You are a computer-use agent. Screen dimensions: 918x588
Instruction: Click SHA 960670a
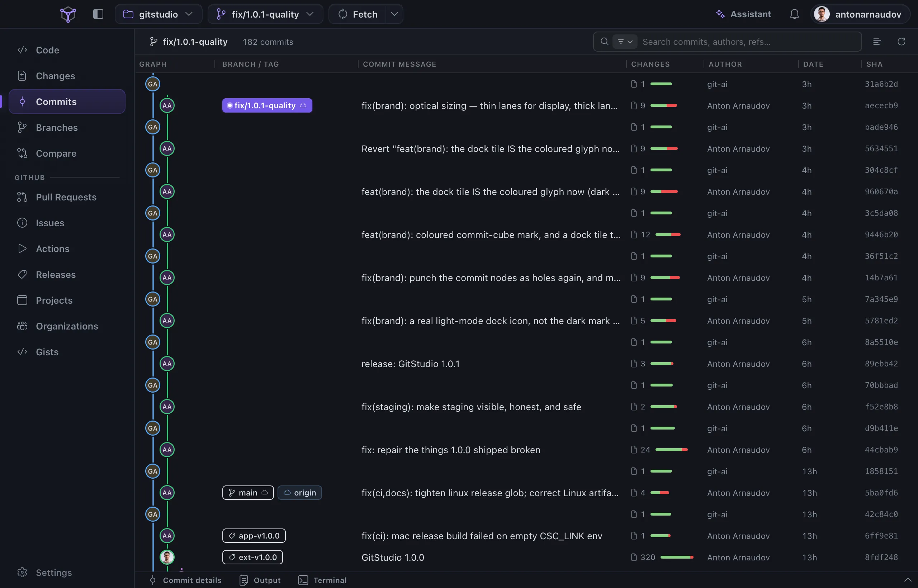[x=881, y=191]
